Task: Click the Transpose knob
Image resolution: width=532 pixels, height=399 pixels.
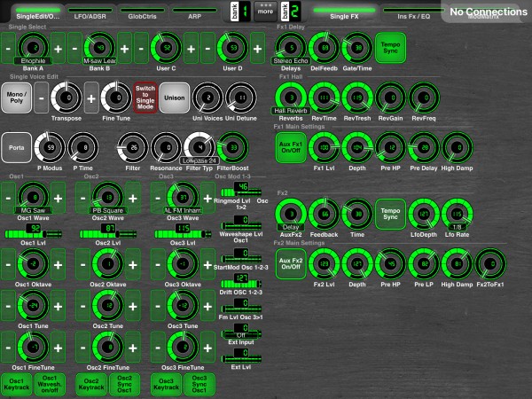Action: coord(66,98)
